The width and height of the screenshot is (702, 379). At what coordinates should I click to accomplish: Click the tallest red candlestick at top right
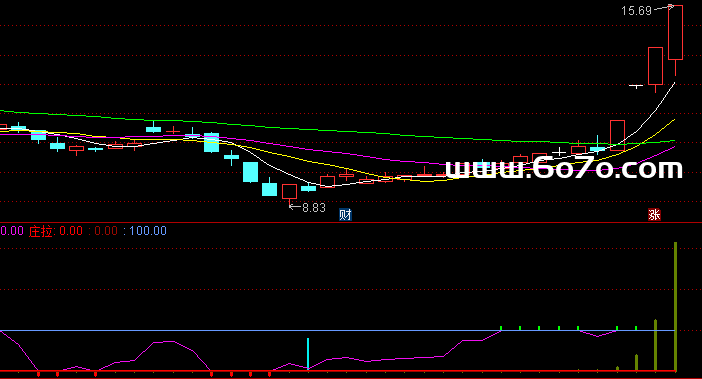click(x=675, y=33)
